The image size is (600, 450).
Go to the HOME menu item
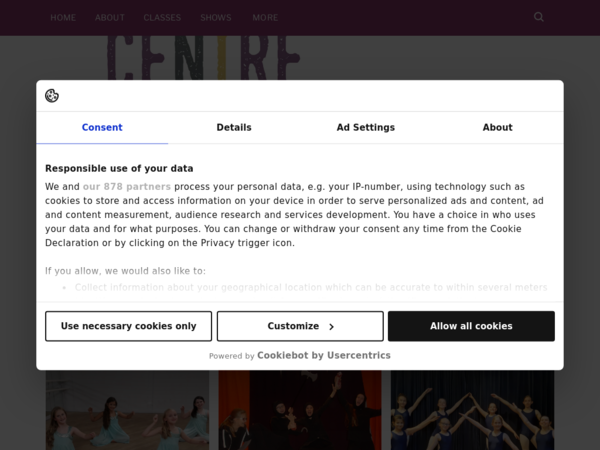63,18
